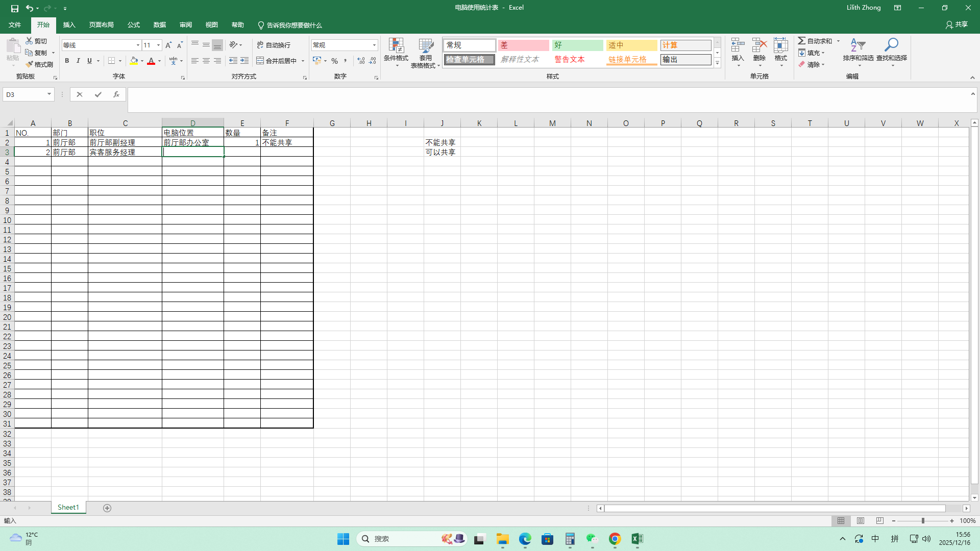Click the Format Painter brush icon

[x=30, y=64]
